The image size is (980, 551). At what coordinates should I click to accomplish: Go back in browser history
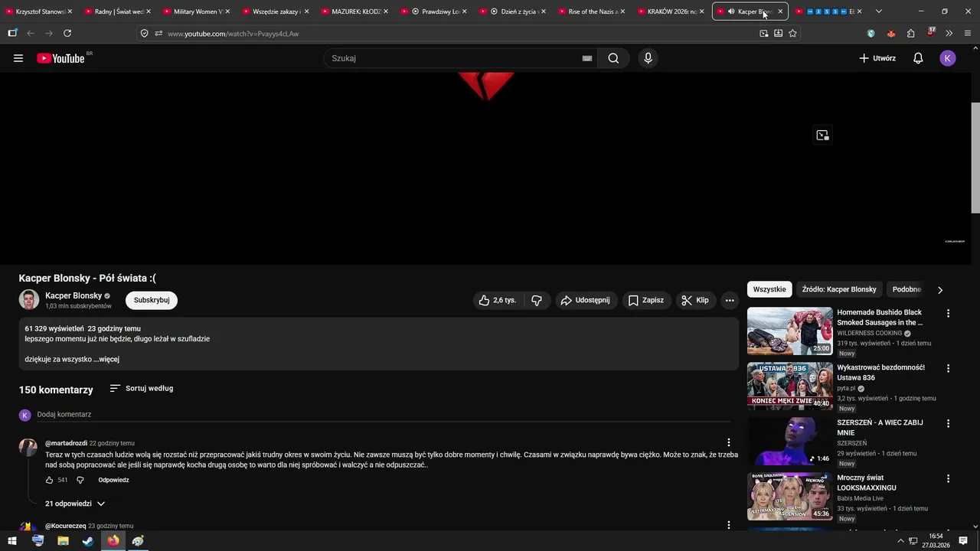(x=31, y=34)
